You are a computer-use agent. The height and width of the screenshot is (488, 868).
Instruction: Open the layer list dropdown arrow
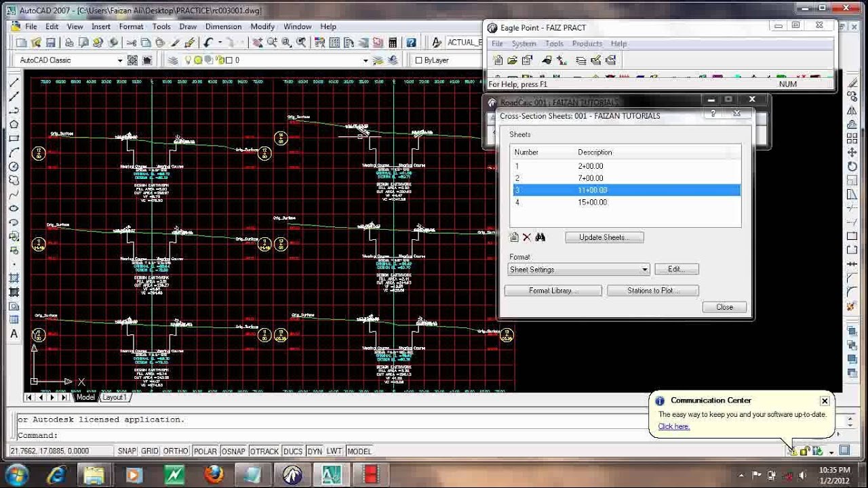(365, 60)
